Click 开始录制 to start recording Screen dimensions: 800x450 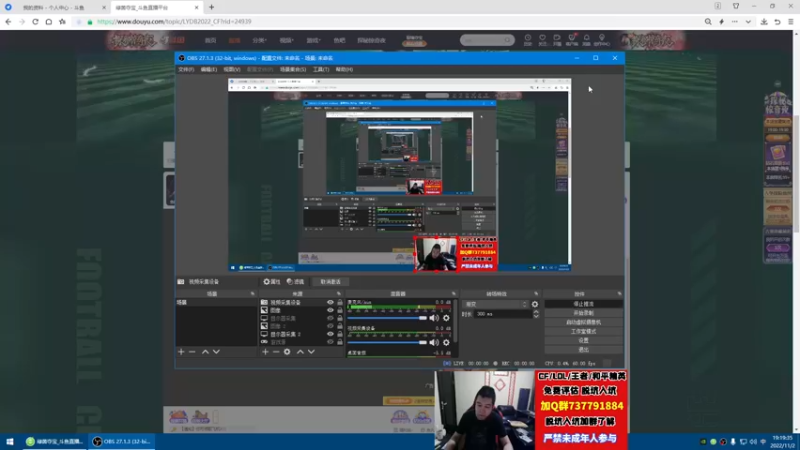[583, 313]
